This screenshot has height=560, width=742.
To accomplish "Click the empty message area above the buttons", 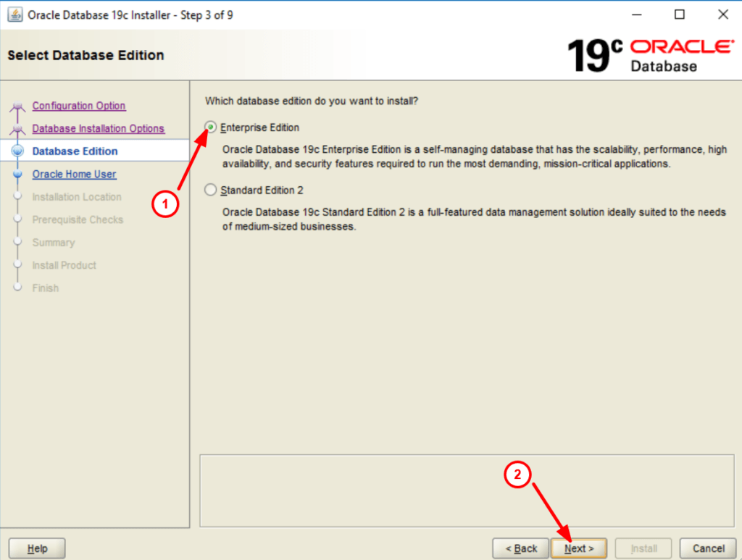I will 467,490.
